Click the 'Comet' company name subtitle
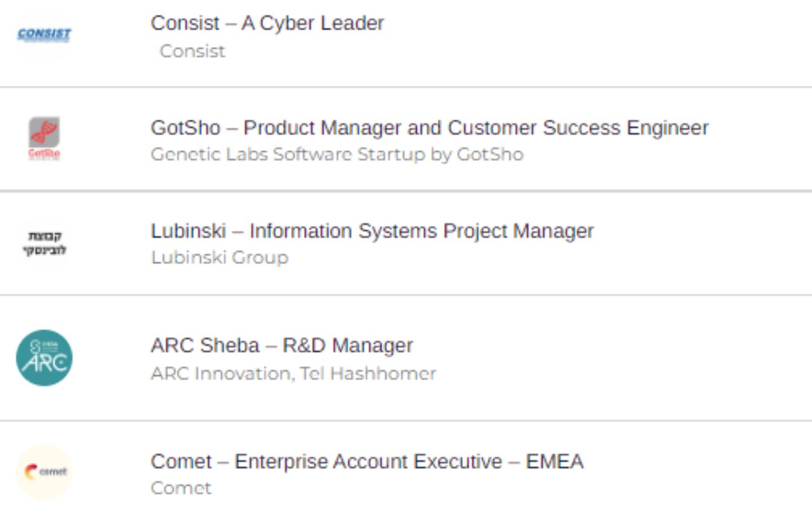 coord(181,488)
